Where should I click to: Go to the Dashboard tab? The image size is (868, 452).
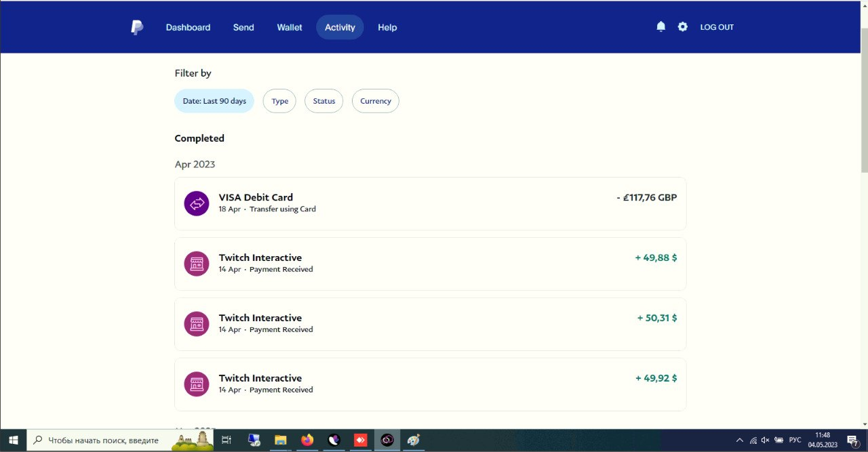coord(188,28)
